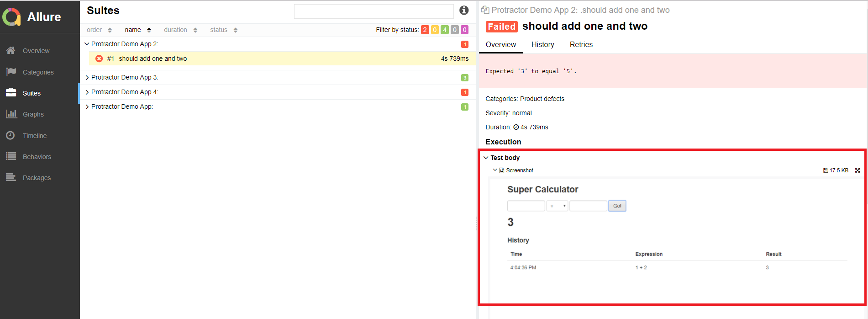This screenshot has height=319, width=868.
Task: Collapse the Protractor Demo App 2 suite
Action: (x=87, y=44)
